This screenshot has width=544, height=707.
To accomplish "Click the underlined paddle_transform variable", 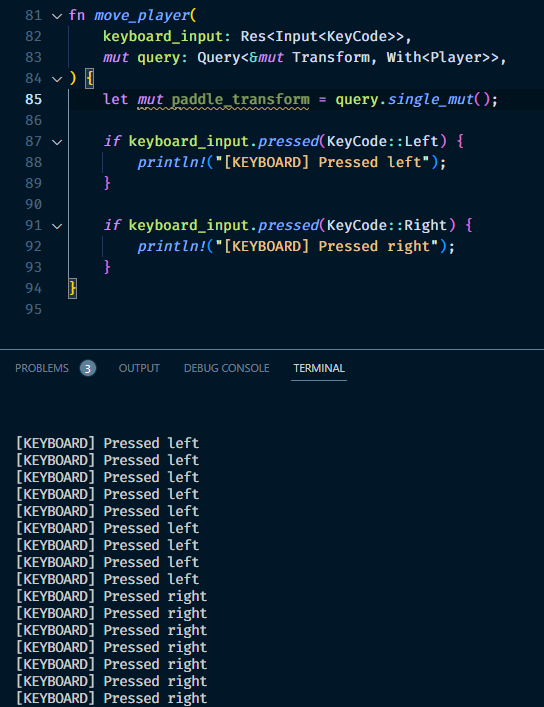I will pyautogui.click(x=241, y=100).
